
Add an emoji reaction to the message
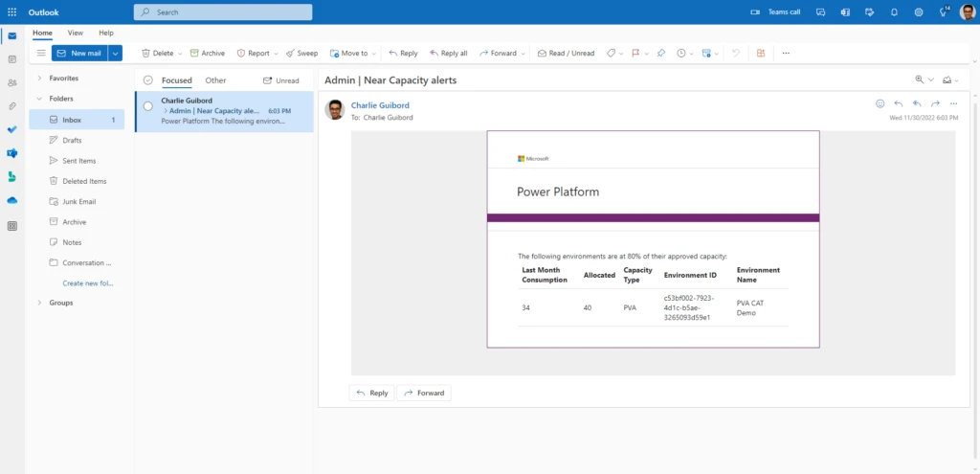880,103
